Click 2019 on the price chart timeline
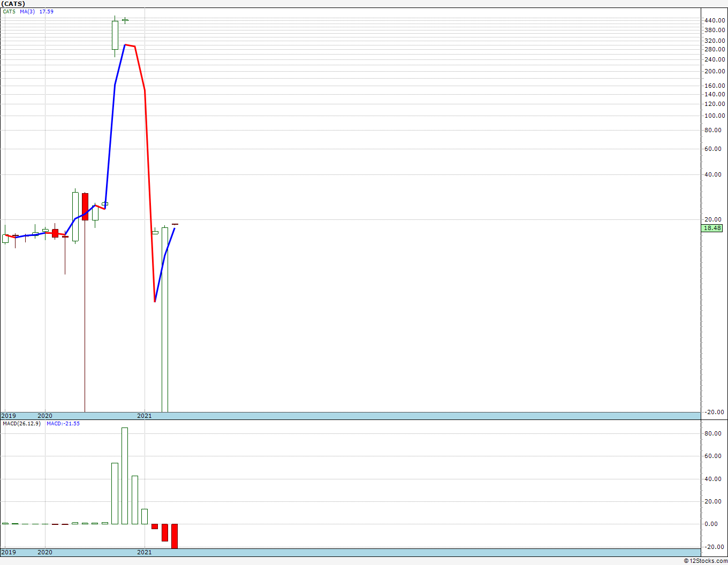Viewport: 728px width, 565px height. [x=9, y=416]
